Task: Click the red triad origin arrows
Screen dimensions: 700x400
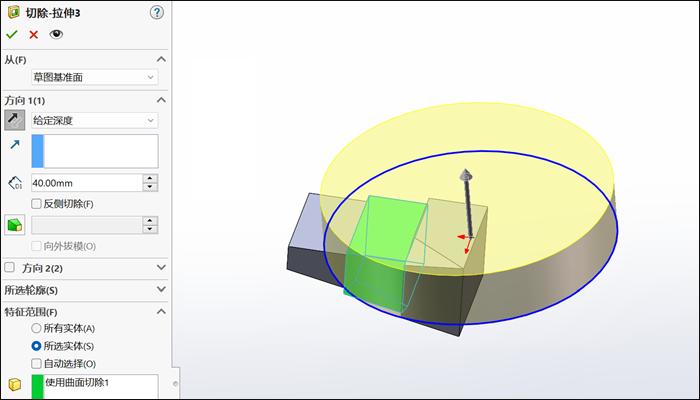Action: click(466, 242)
